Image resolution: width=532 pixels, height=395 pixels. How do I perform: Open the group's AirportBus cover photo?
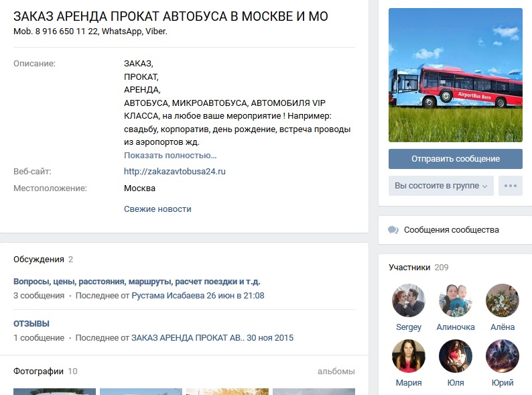pyautogui.click(x=456, y=75)
